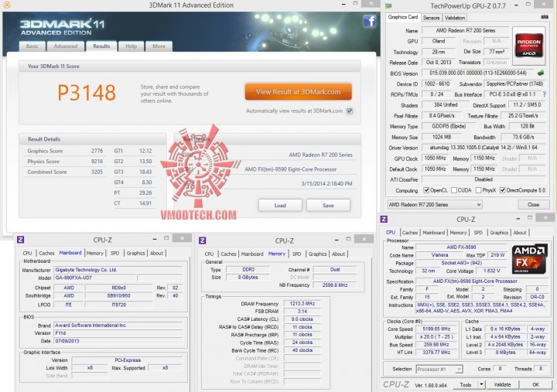Click the Memory Size value 1024 MB

442,137
